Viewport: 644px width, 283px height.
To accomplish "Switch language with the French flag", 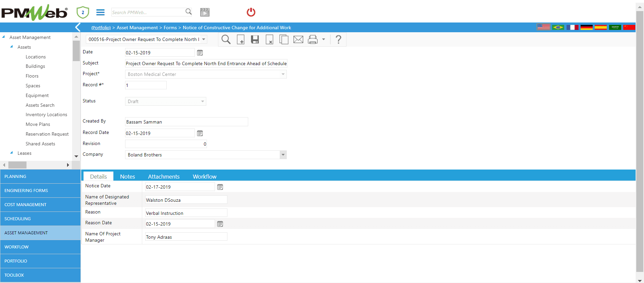I will pyautogui.click(x=573, y=27).
